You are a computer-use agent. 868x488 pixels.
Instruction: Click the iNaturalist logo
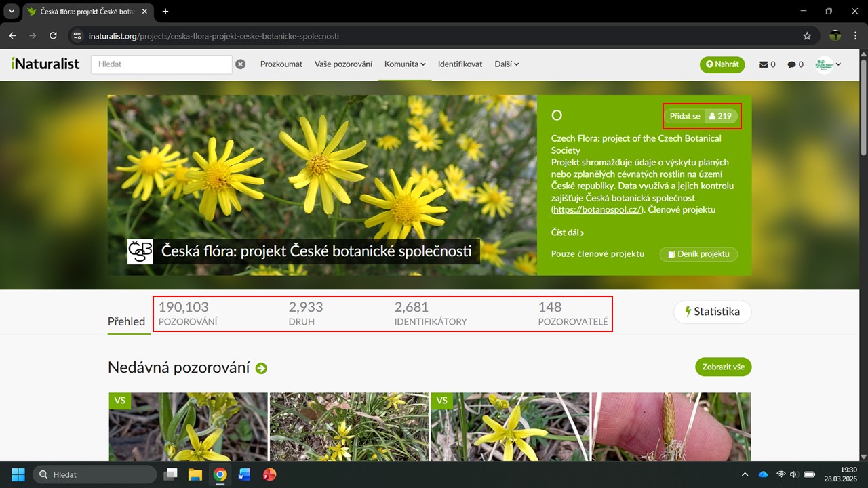(45, 64)
